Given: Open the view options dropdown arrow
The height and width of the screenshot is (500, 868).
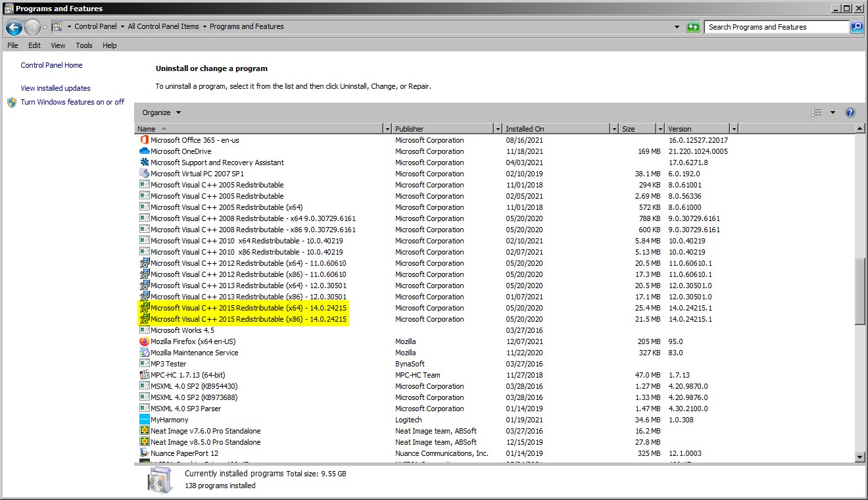Looking at the screenshot, I should [832, 113].
